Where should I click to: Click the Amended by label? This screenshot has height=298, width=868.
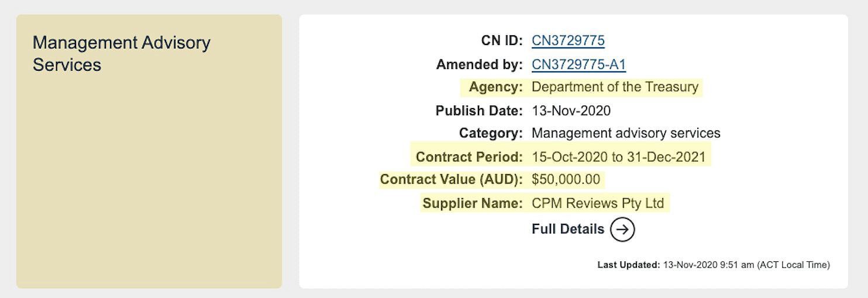[x=480, y=64]
